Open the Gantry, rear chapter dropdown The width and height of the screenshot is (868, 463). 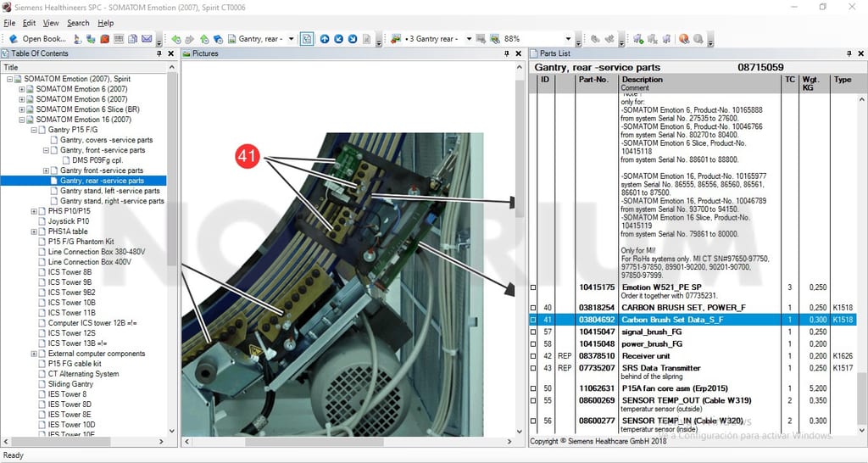coord(292,39)
